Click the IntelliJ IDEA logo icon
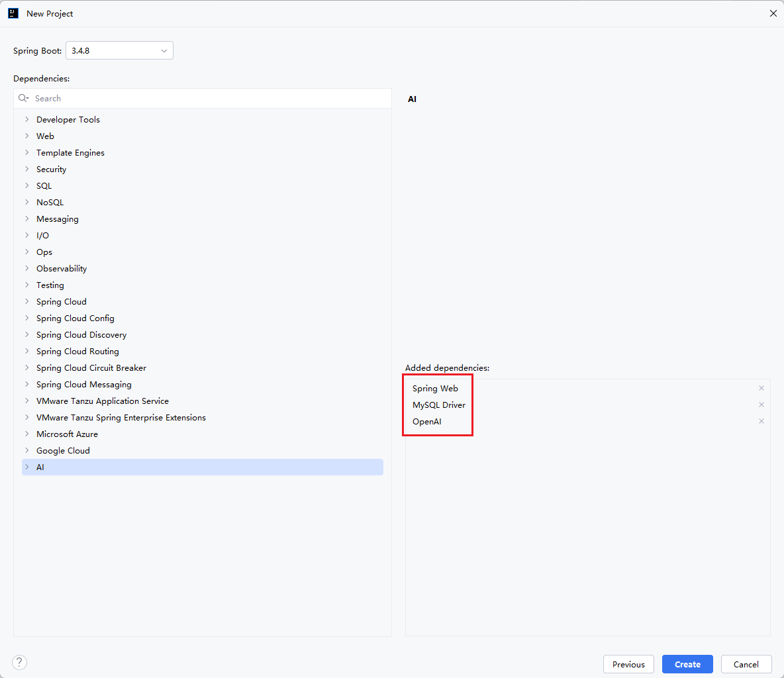This screenshot has width=784, height=678. tap(13, 13)
